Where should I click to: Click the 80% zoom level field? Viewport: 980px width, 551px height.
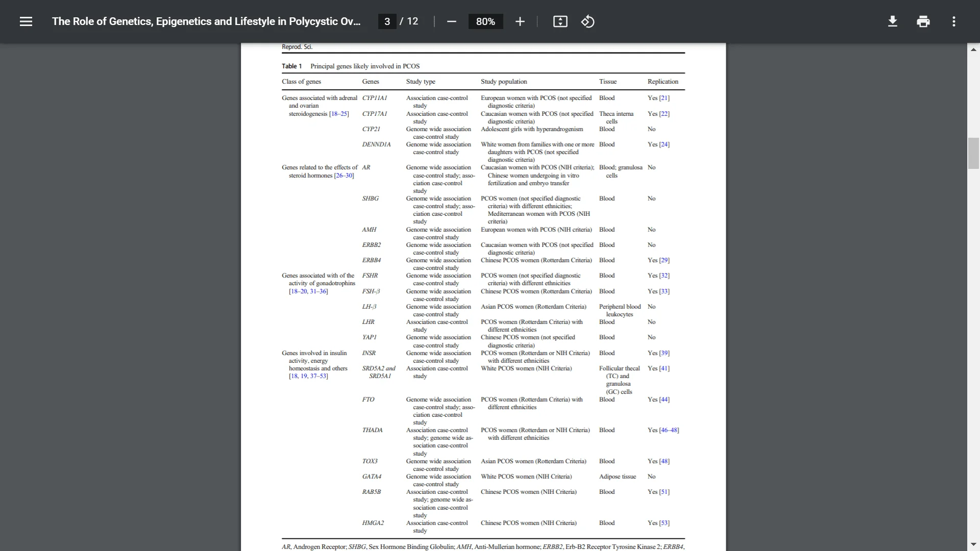485,21
